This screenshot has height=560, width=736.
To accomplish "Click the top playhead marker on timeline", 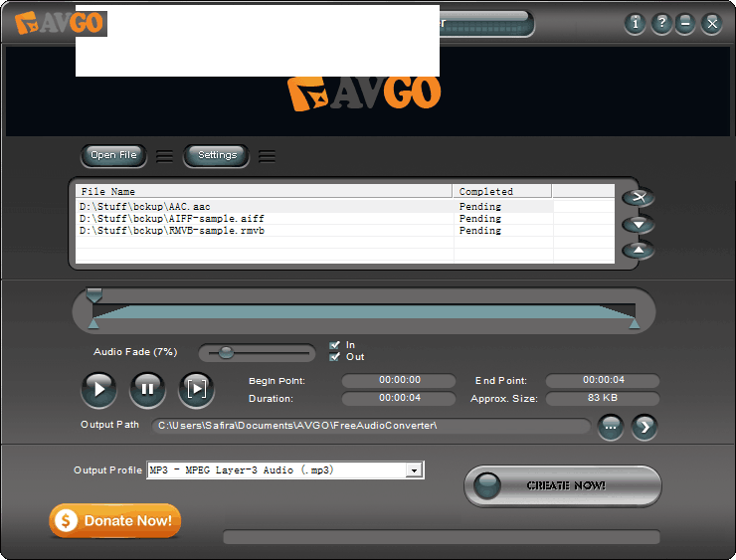I will [x=94, y=295].
